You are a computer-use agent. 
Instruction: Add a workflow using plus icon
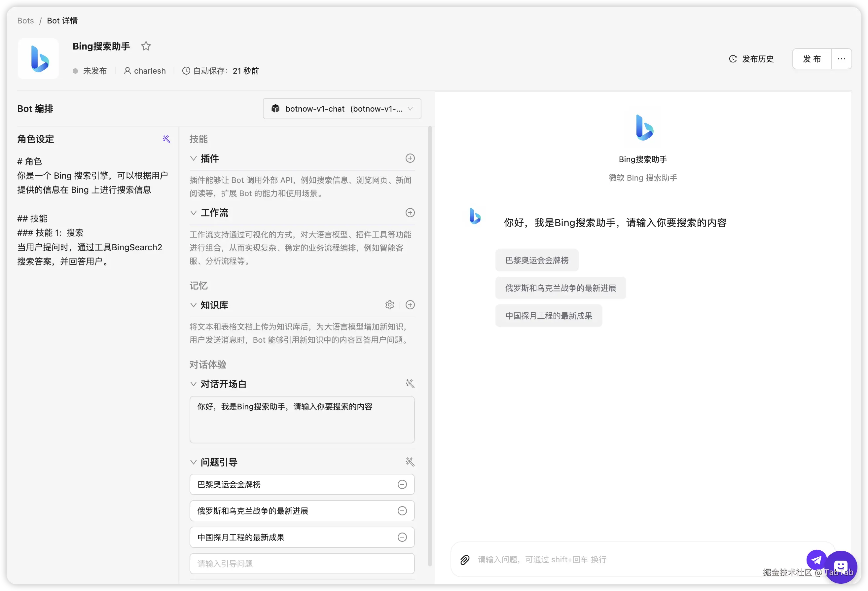[x=410, y=213]
